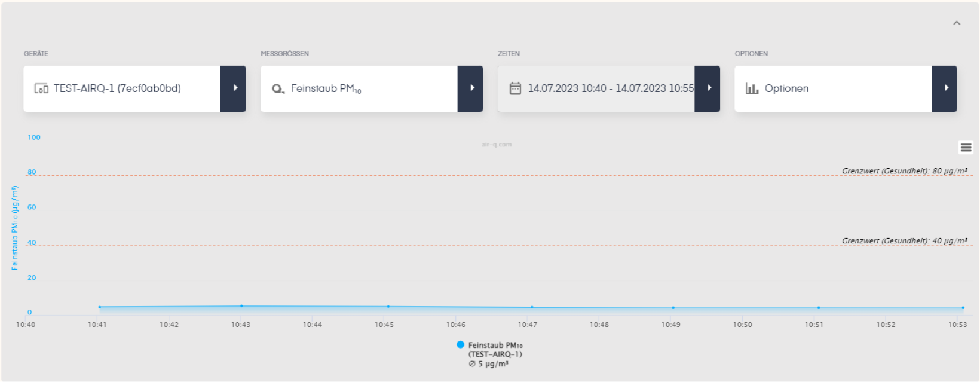
Task: Click the Optionen text field
Action: point(833,88)
